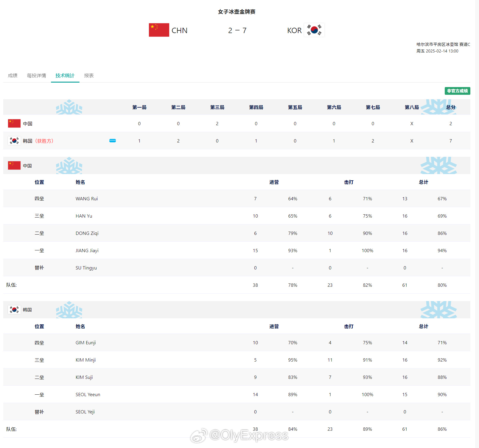Click the 姓名 header in China's table

pyautogui.click(x=80, y=182)
